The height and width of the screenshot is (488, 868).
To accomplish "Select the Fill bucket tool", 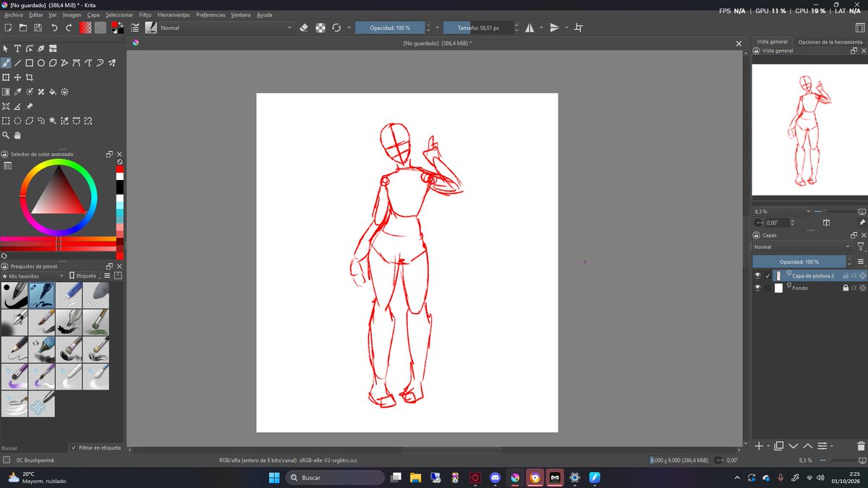I will tap(53, 92).
